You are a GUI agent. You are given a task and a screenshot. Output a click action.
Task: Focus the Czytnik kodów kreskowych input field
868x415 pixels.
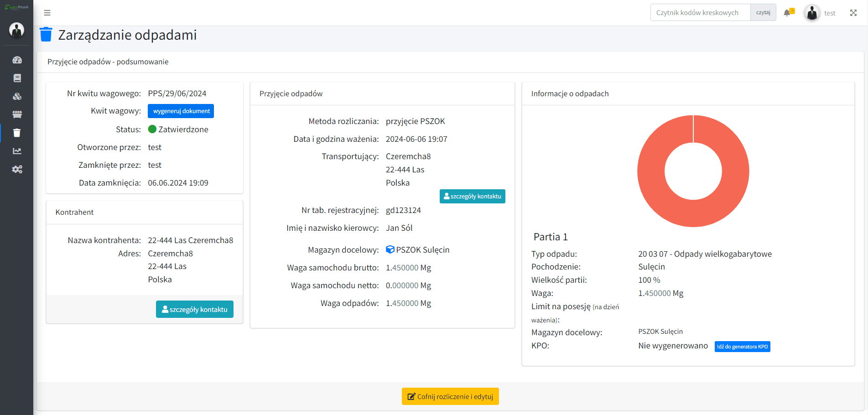700,13
